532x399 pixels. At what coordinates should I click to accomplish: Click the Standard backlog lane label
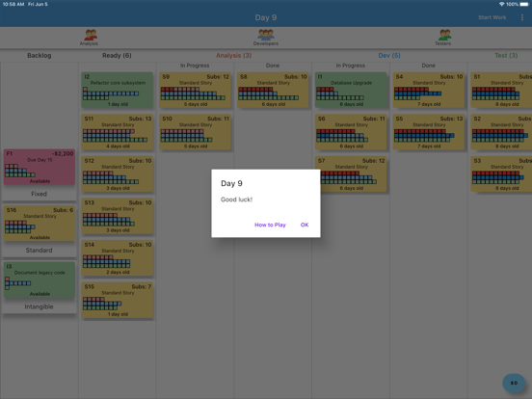coord(39,250)
